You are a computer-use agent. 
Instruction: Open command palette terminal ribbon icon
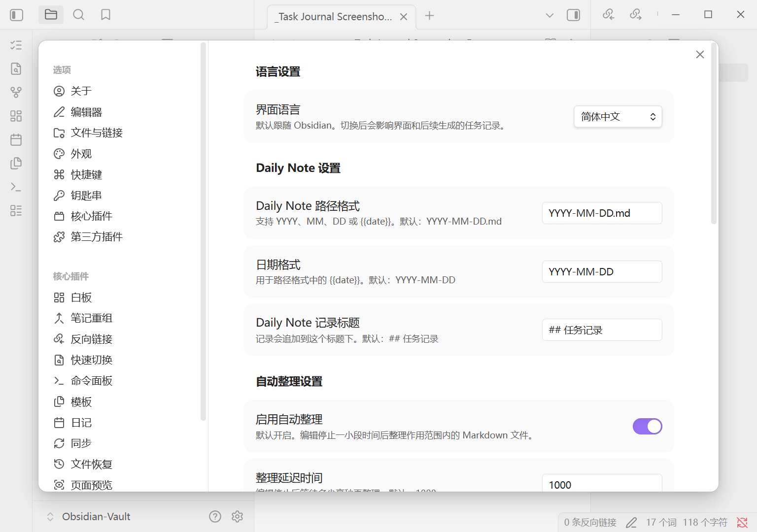point(16,187)
